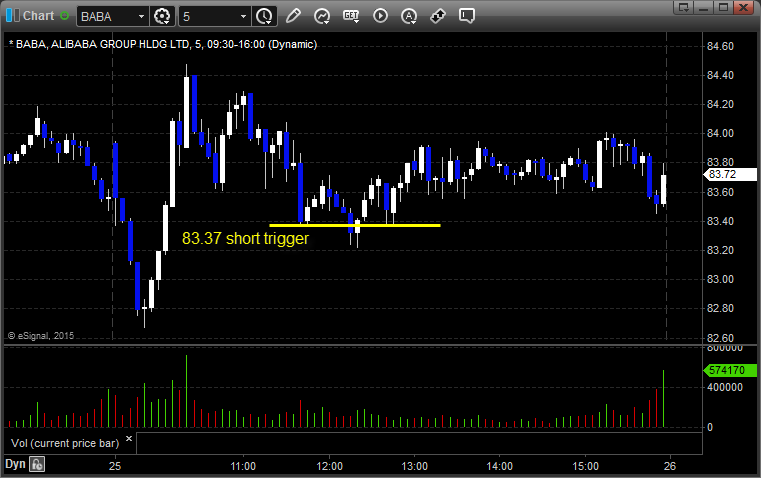
Task: Click the date label 26 on time axis
Action: click(x=670, y=466)
